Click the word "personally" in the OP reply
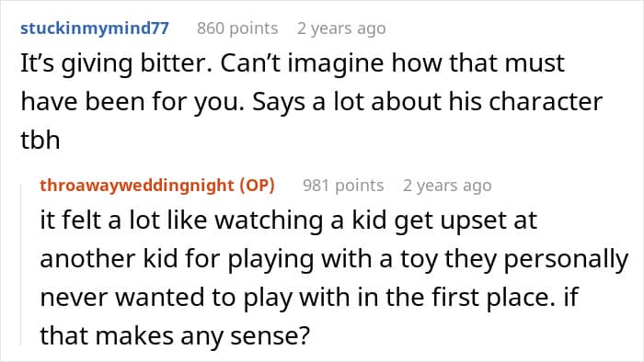The height and width of the screenshot is (362, 644). click(566, 260)
